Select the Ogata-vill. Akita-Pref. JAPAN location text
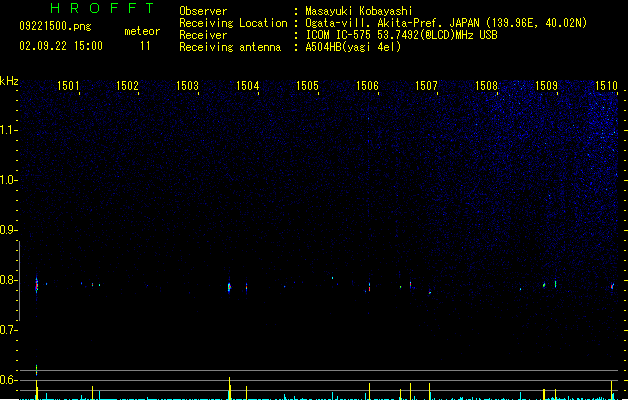The width and height of the screenshot is (629, 400). pos(446,23)
